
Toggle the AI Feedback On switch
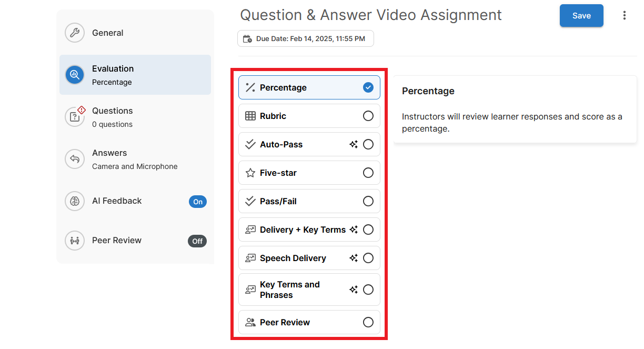click(198, 202)
